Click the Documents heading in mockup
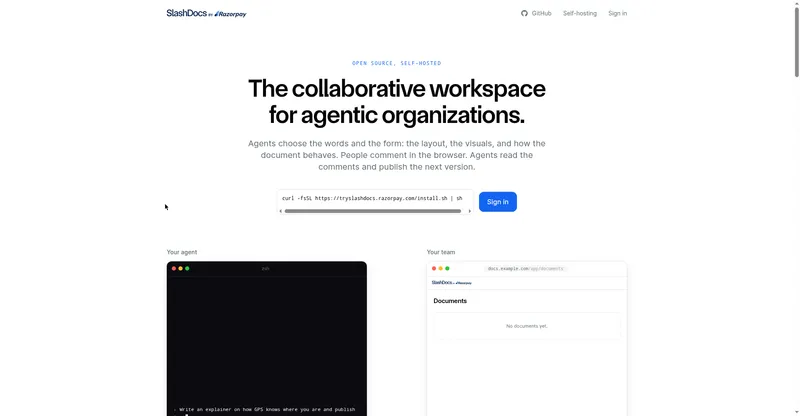The image size is (800, 416). click(450, 301)
